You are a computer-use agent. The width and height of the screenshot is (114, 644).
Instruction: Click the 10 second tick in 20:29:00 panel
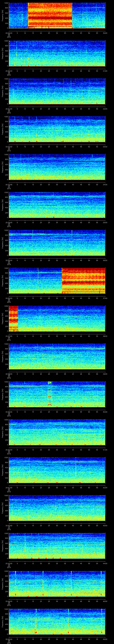tap(25, 33)
